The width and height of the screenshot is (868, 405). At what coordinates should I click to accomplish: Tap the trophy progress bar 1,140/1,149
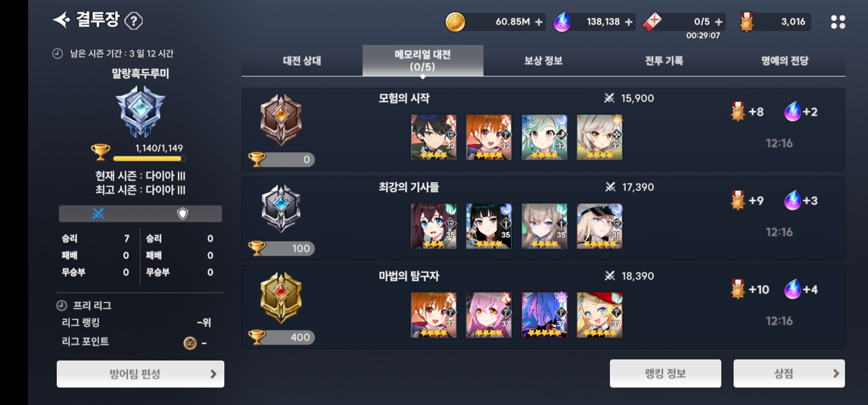coord(149,159)
